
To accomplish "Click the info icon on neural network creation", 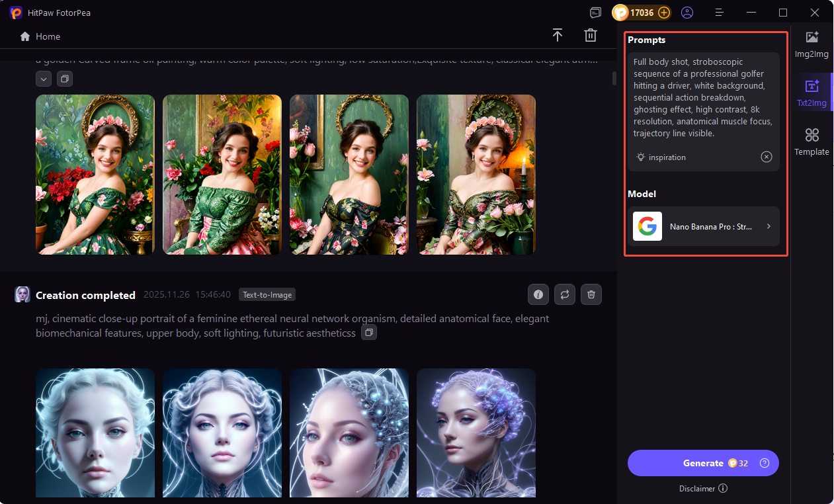I will click(x=538, y=295).
